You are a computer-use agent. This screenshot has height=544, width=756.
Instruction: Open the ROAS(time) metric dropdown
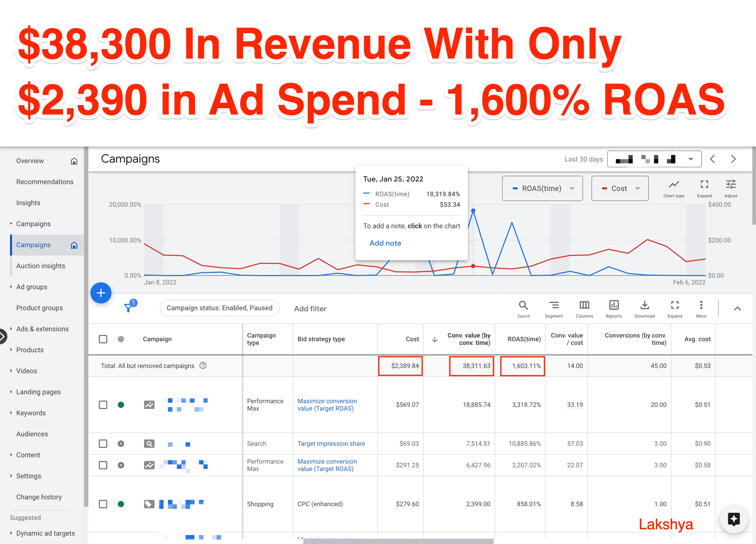pyautogui.click(x=542, y=189)
